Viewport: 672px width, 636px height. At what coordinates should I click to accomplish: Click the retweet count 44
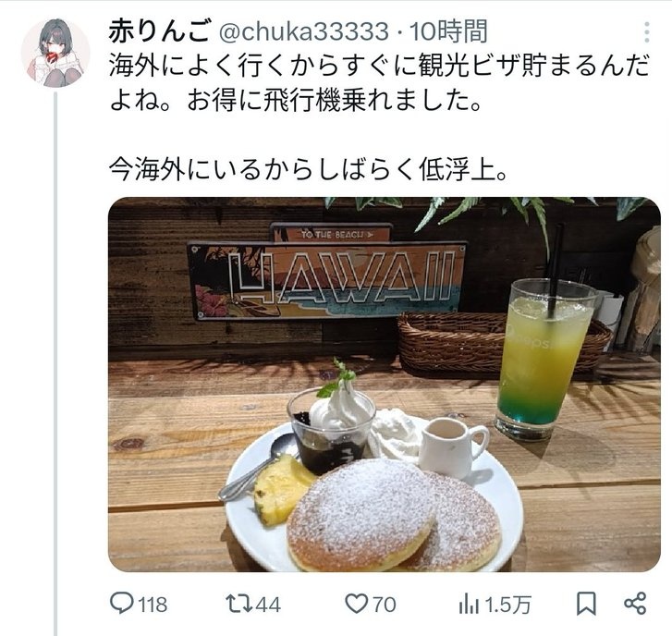tap(268, 605)
